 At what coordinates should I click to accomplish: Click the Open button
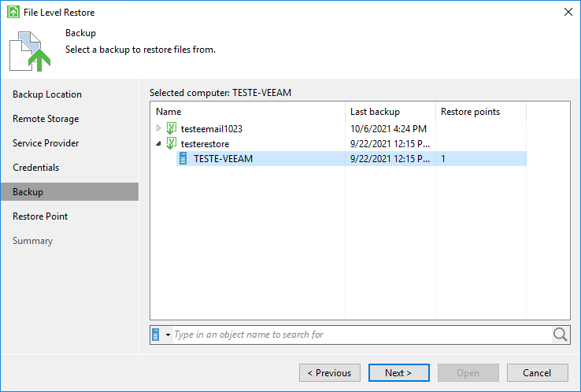(468, 373)
